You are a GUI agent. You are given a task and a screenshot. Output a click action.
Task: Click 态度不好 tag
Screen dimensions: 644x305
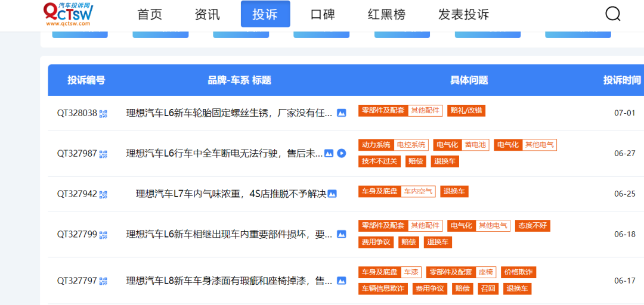pyautogui.click(x=532, y=226)
